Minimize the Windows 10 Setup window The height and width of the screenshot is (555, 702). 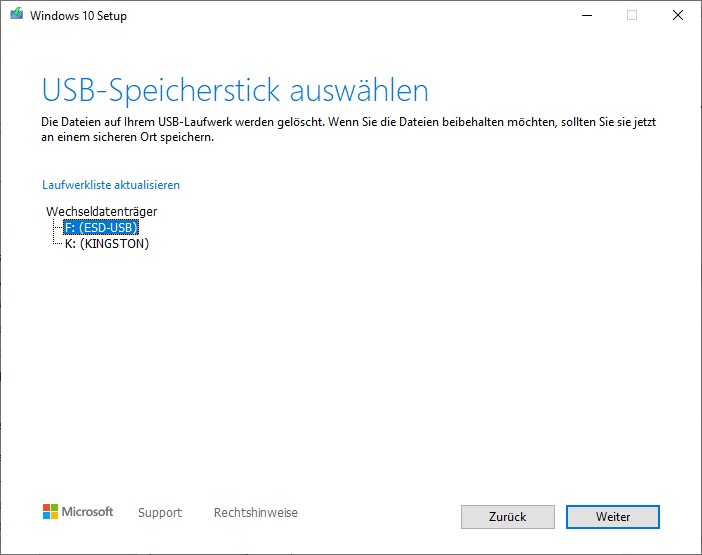tap(587, 15)
